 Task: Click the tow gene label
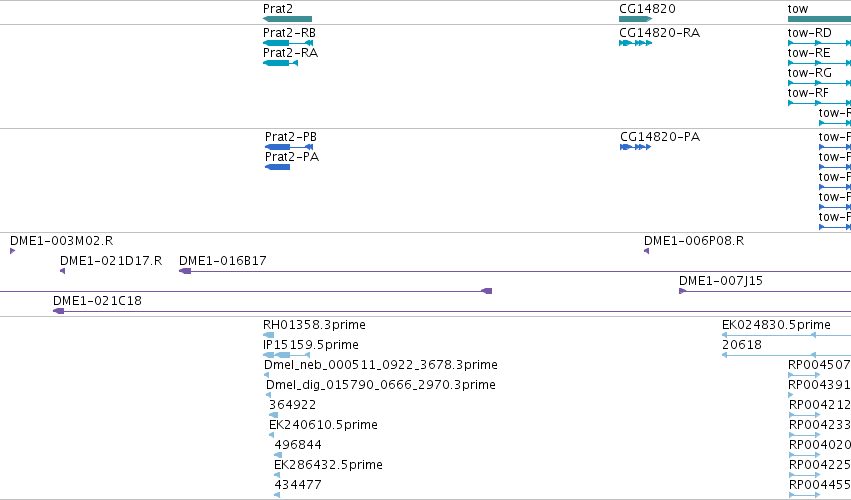798,9
